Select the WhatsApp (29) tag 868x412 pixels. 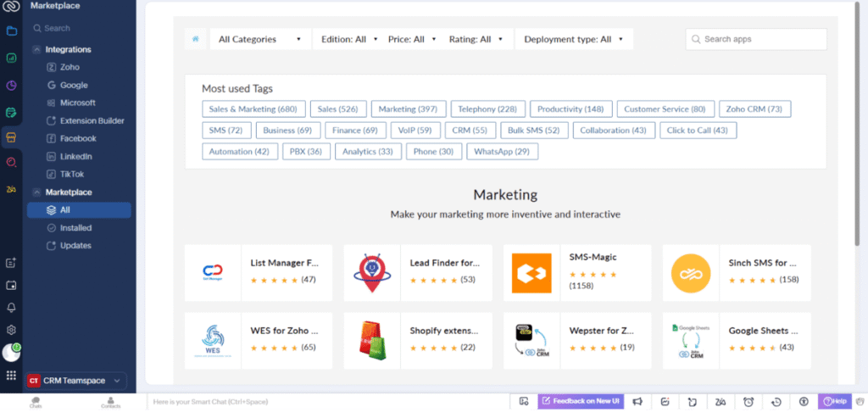(502, 152)
